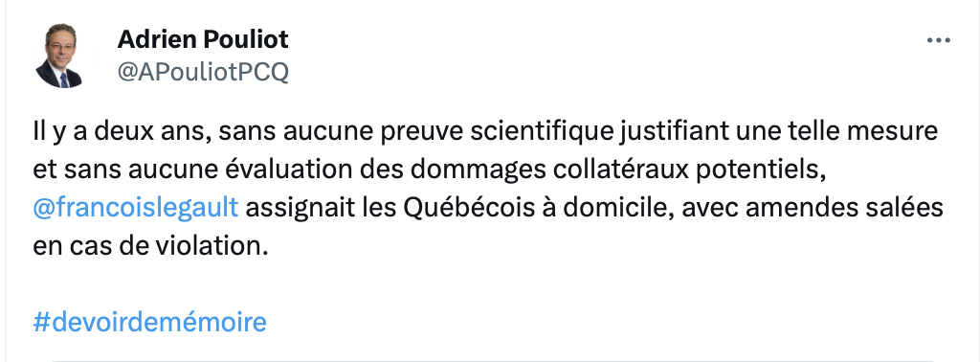Click the tweet text beginning 'Il y a deux ans'
Image resolution: width=980 pixels, height=362 pixels.
(487, 189)
